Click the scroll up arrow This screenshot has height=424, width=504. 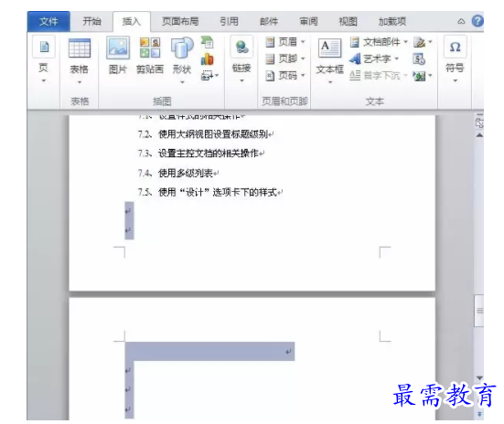click(x=479, y=135)
